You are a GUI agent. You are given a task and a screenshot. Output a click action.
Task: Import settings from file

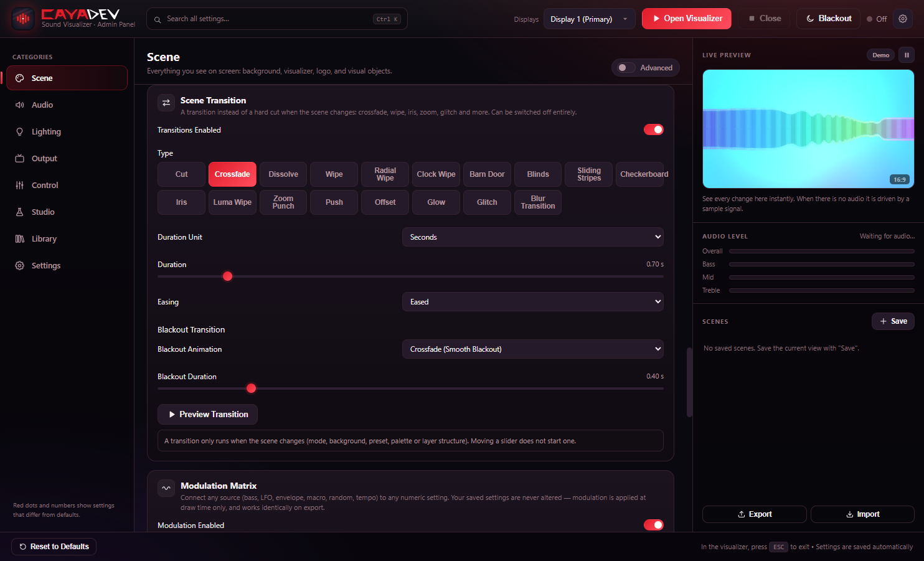pos(862,514)
